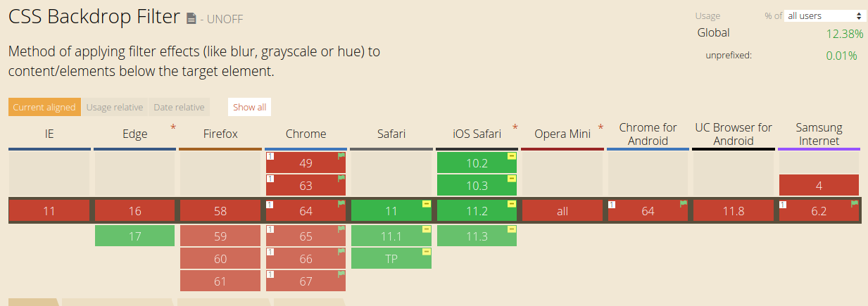Click the UC Browser 11.8 cell

(x=734, y=210)
